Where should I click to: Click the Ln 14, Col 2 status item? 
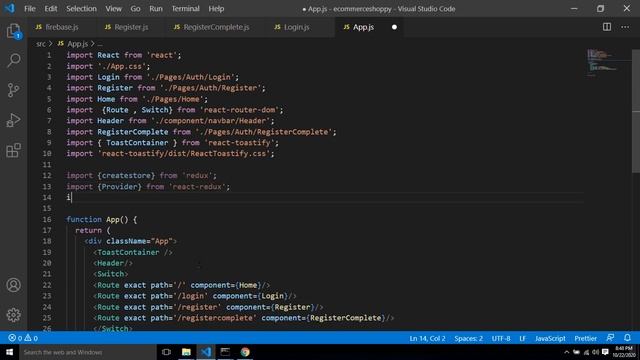click(427, 338)
